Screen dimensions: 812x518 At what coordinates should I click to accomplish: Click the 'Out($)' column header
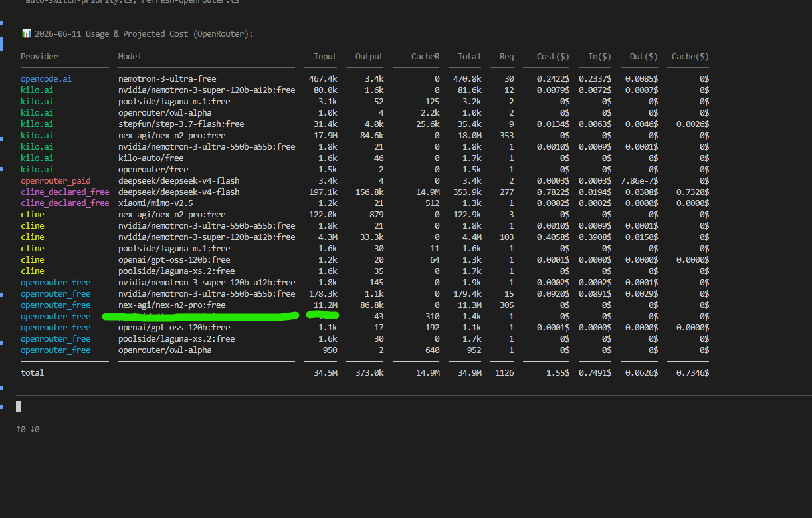(644, 57)
